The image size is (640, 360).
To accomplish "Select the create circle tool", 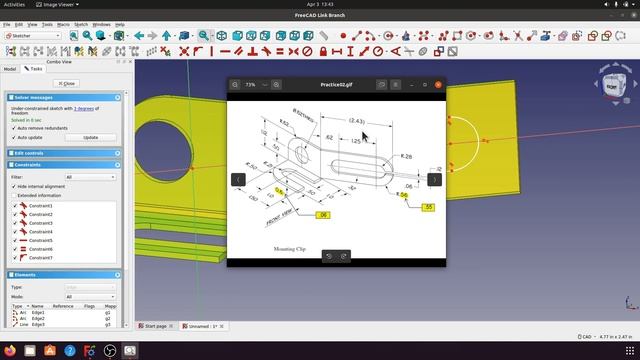I will coord(388,36).
